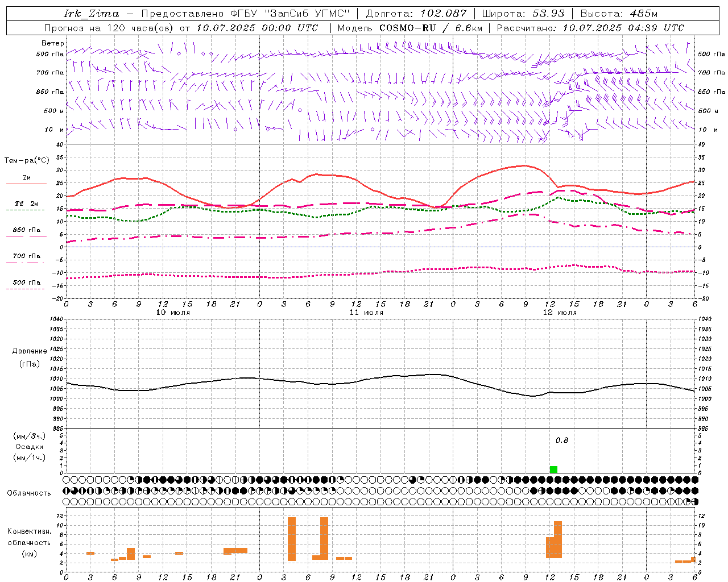728x582 pixels.
Task: Click the 500 гПа temperature legend entry
Action: pyautogui.click(x=26, y=284)
